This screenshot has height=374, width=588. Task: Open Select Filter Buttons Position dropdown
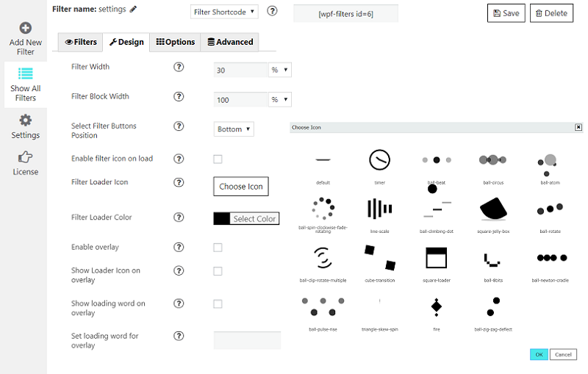(x=234, y=129)
